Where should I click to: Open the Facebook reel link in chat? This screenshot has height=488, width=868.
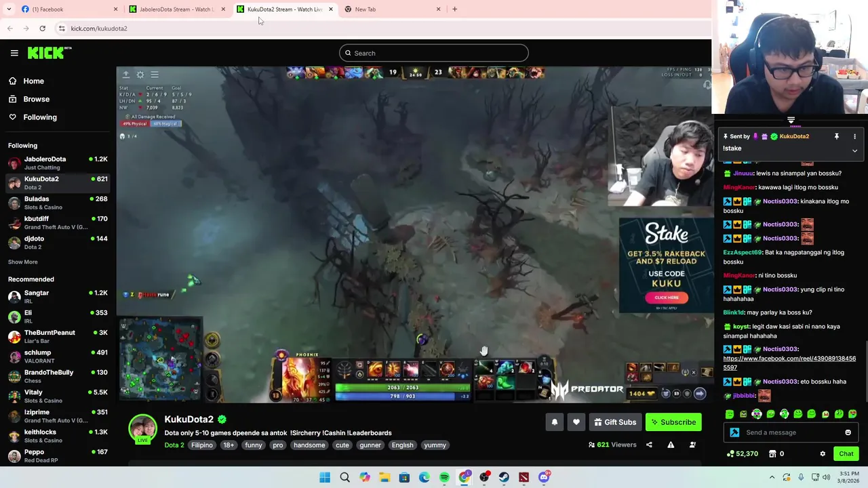(789, 363)
